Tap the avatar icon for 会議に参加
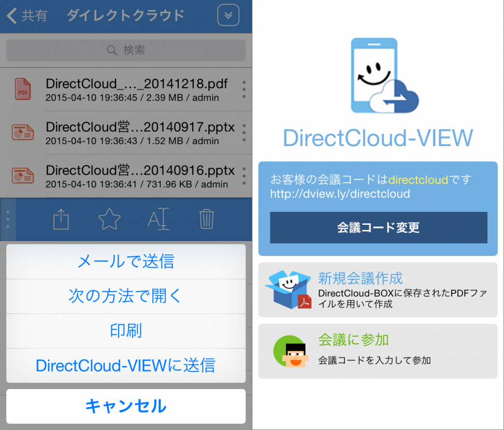This screenshot has width=504, height=430. [x=291, y=351]
